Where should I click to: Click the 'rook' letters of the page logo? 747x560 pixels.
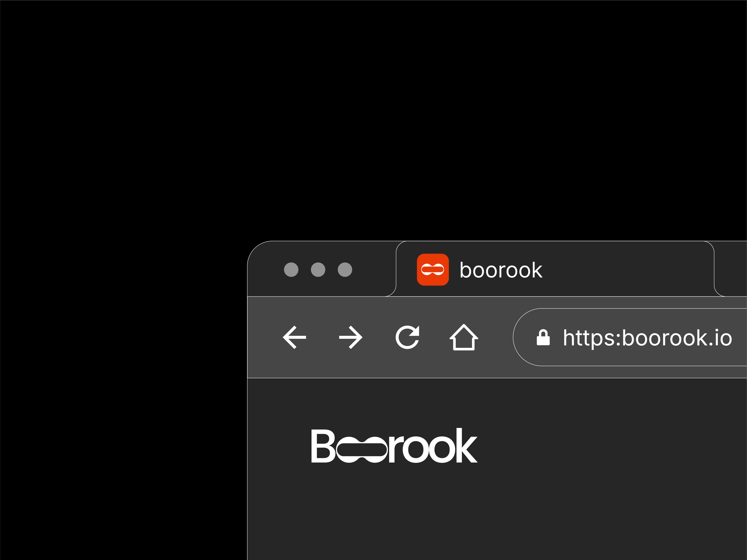click(x=433, y=446)
